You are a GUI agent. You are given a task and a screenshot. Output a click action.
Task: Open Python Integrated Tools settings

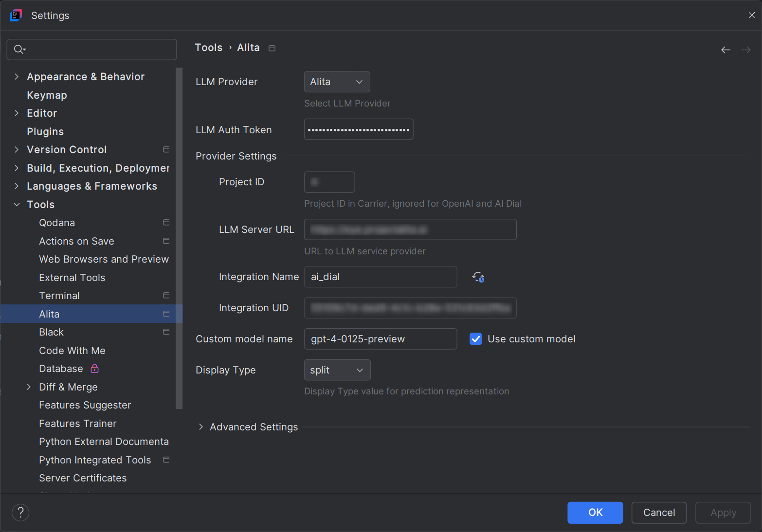tap(95, 460)
